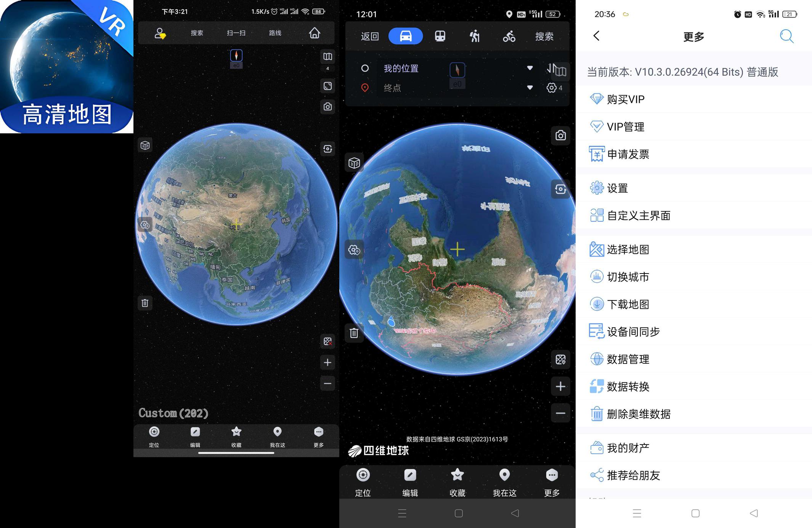This screenshot has height=528, width=812.
Task: Expand the 我的位置 dropdown arrow
Action: pos(530,68)
